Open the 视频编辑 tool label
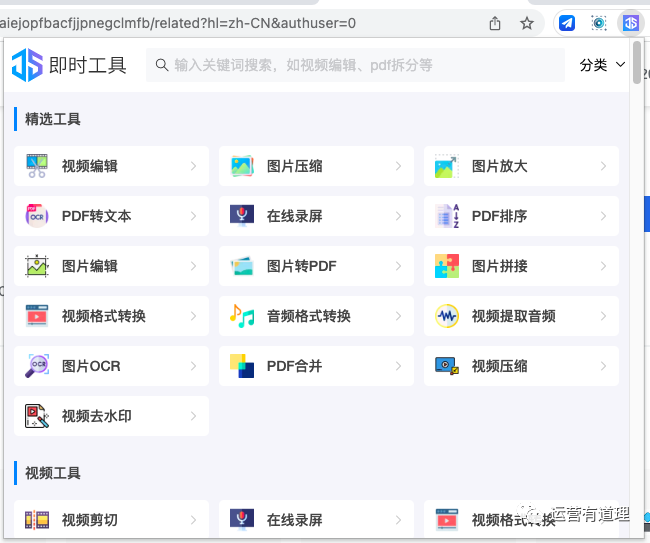650x543 pixels. (90, 166)
